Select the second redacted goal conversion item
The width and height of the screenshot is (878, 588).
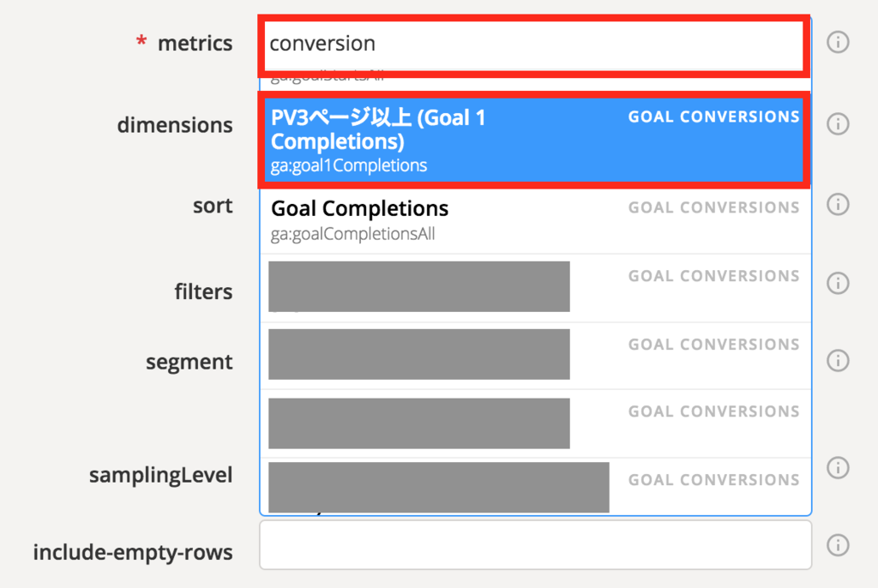click(x=532, y=355)
